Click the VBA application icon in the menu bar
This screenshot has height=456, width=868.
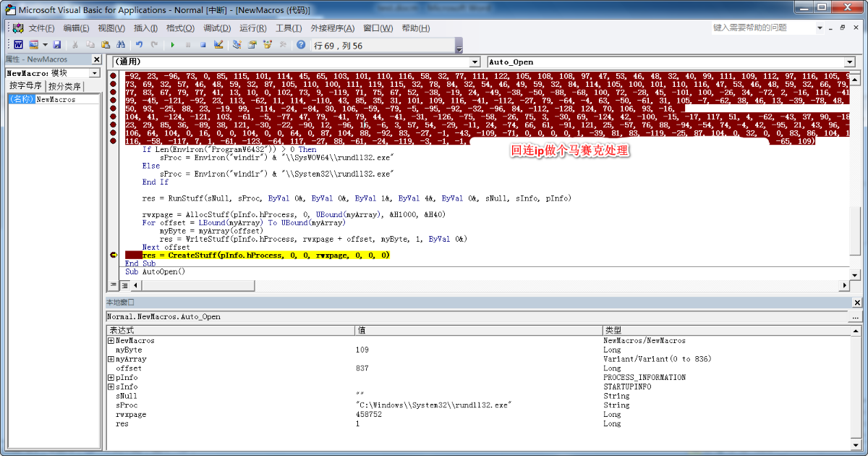click(17, 28)
